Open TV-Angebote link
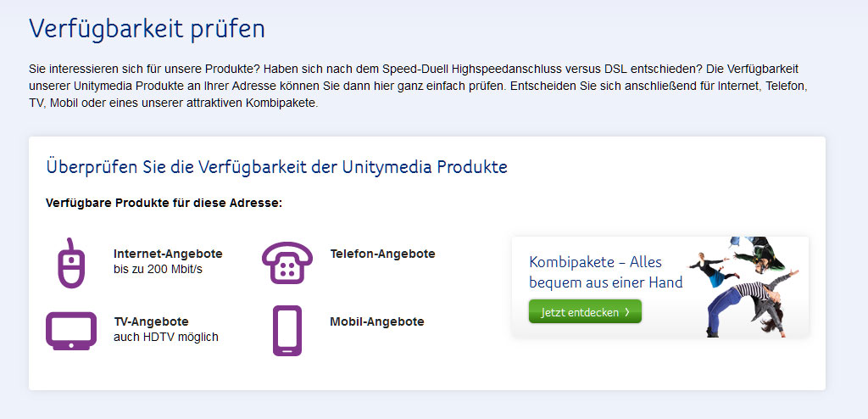 pos(151,321)
